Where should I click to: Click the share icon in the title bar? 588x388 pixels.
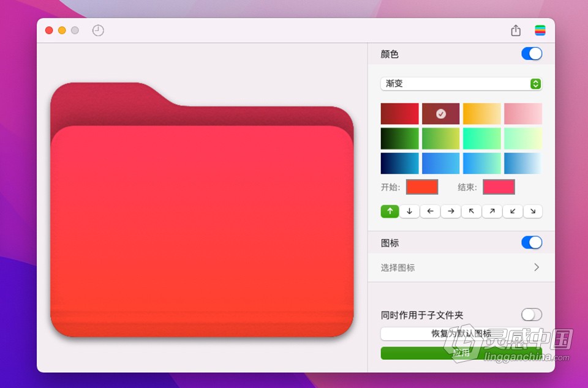click(x=516, y=29)
